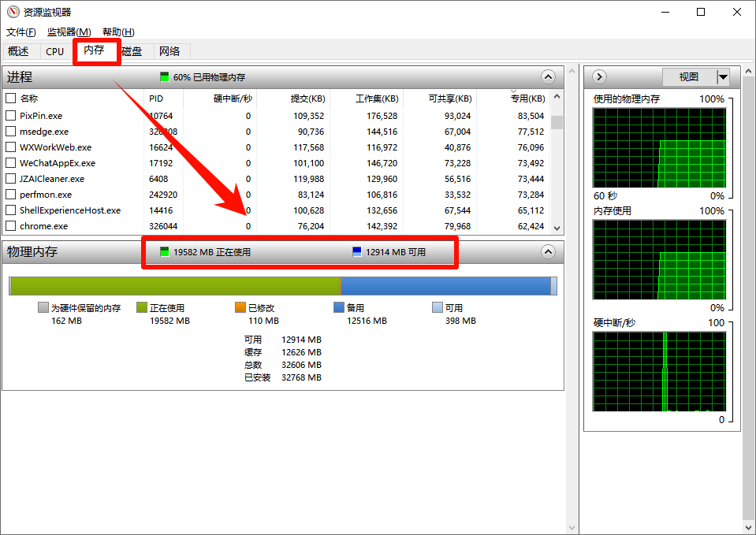Toggle the select-all checkbox beside 名称 header
Screen dimensions: 756x535
[11, 98]
